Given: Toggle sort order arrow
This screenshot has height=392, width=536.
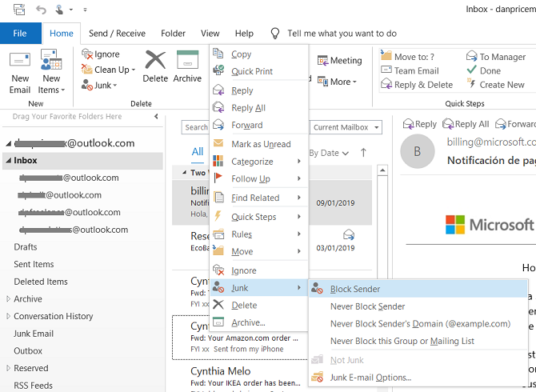Looking at the screenshot, I should coord(363,153).
